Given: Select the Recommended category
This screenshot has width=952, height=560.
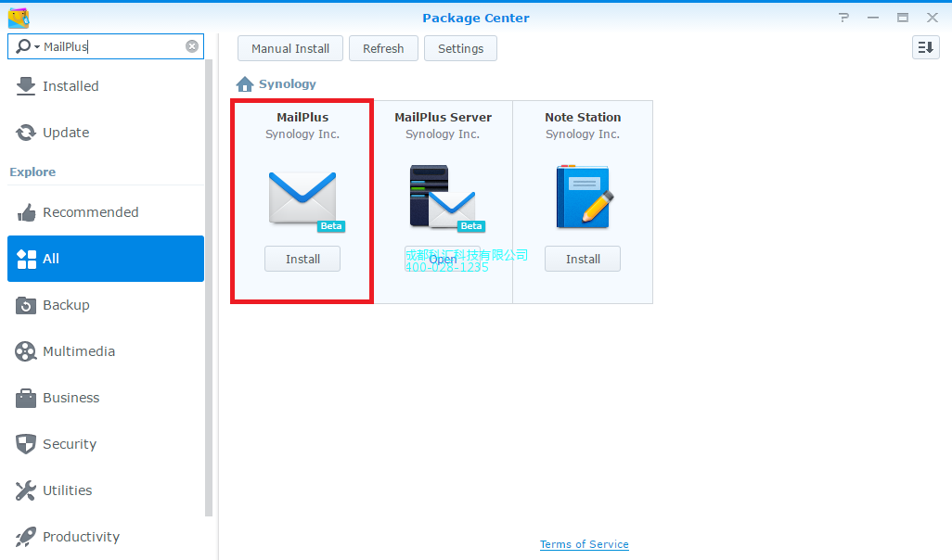Looking at the screenshot, I should pos(106,212).
